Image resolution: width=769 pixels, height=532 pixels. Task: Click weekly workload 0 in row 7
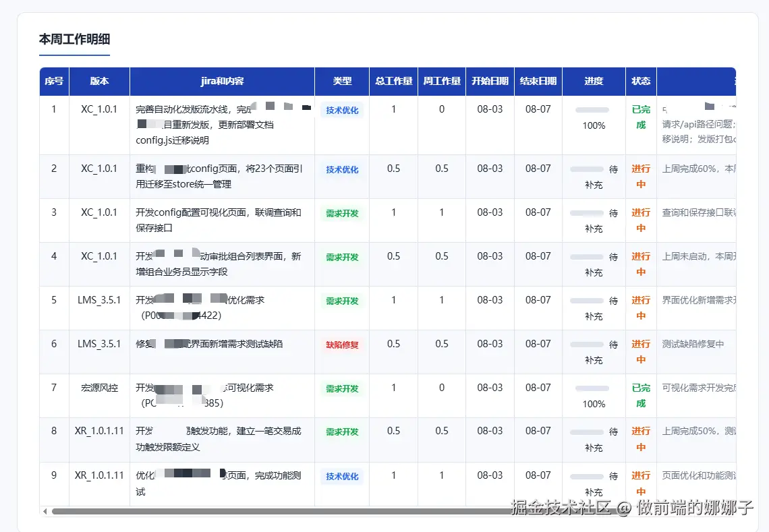(441, 387)
